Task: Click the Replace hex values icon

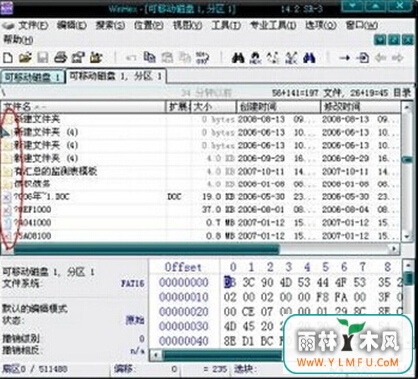Action: (291, 58)
